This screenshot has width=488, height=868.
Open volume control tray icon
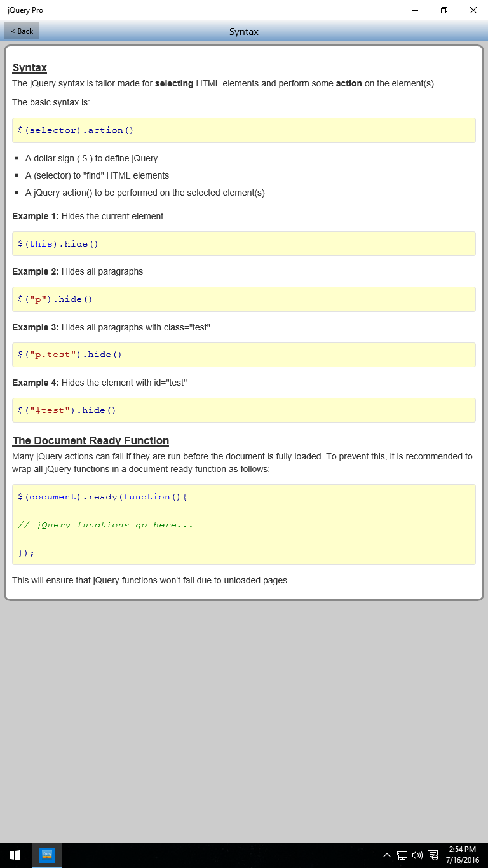click(417, 855)
